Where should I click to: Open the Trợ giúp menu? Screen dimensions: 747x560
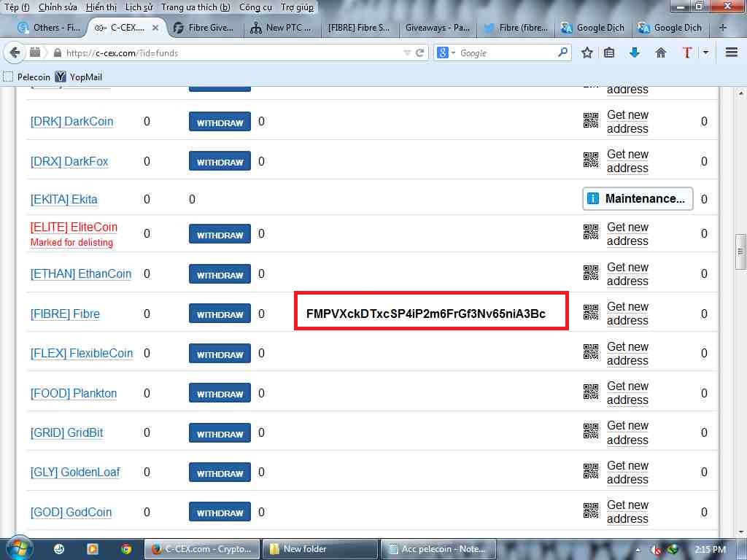point(298,7)
